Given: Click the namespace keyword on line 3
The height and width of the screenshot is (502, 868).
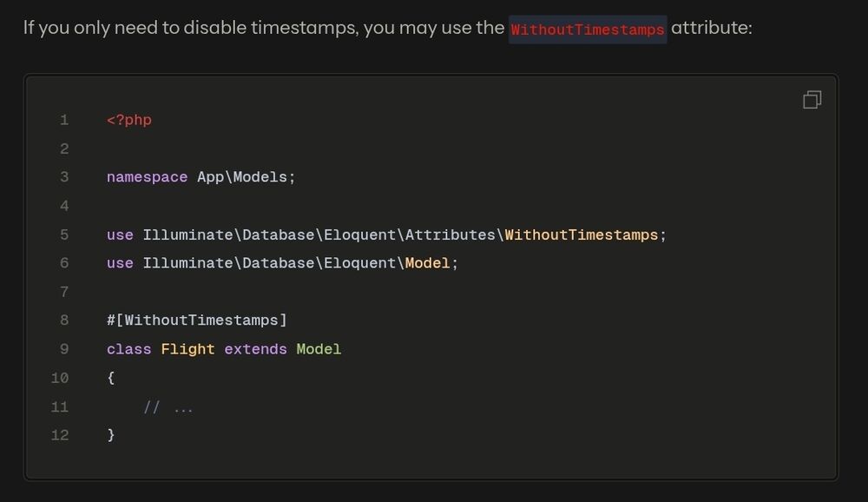Looking at the screenshot, I should click(x=147, y=177).
